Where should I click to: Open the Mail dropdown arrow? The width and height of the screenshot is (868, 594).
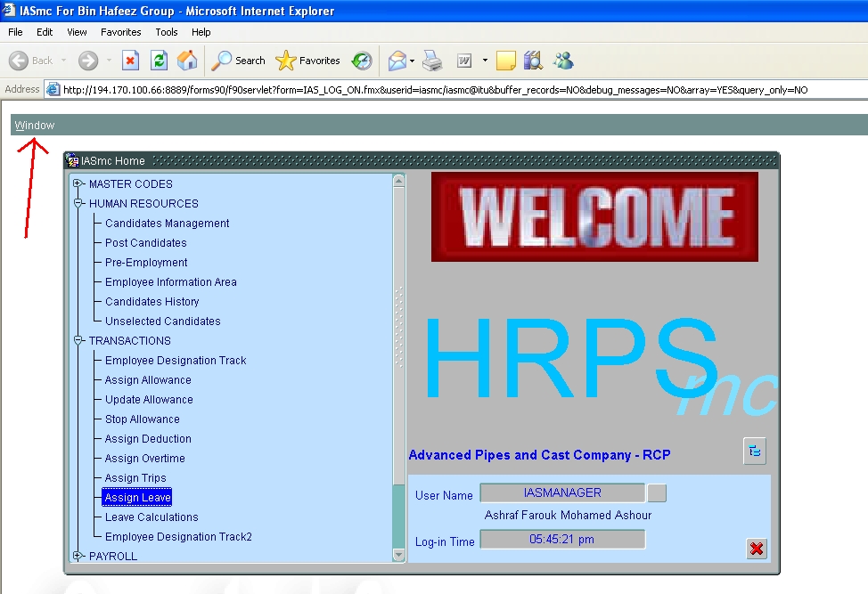411,61
